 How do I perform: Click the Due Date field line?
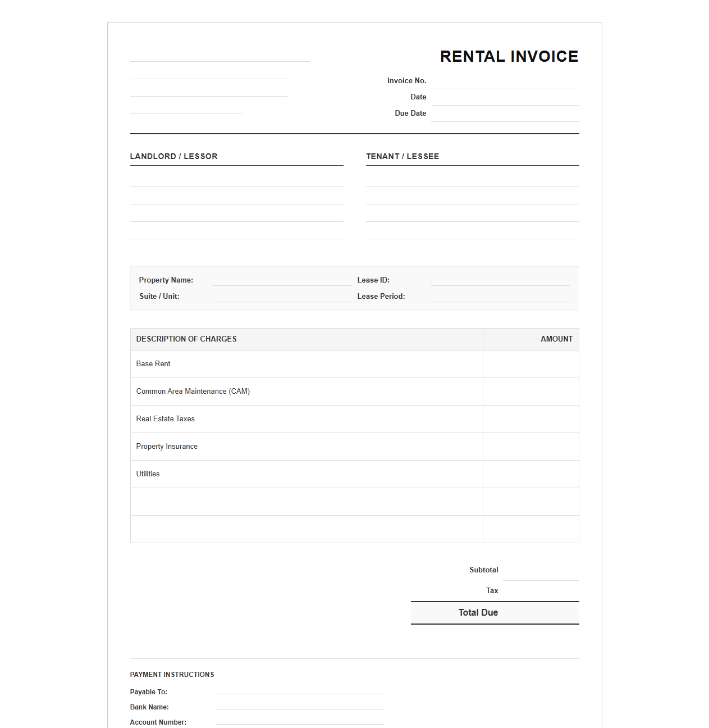(x=505, y=113)
